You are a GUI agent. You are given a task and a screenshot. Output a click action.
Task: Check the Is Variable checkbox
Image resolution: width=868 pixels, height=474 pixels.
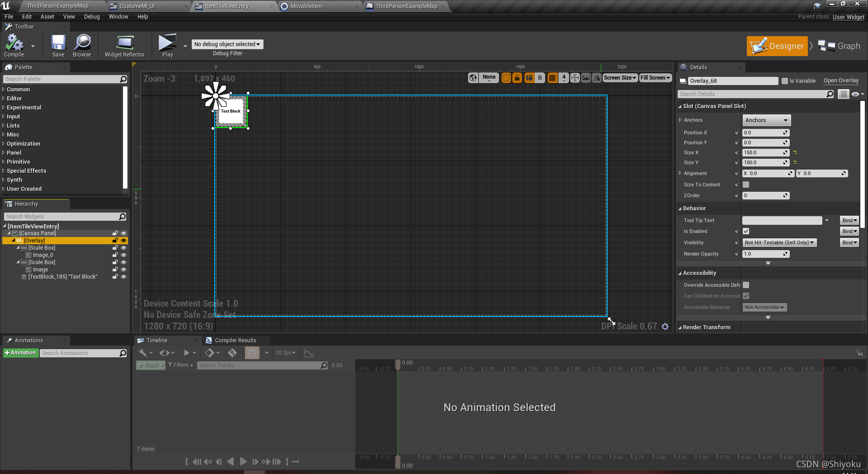(785, 81)
